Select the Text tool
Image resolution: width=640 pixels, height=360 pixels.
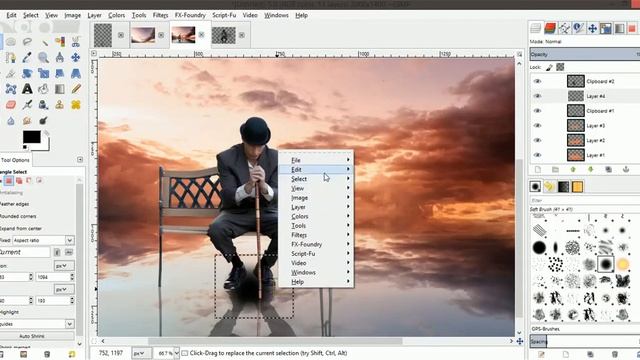(27, 89)
